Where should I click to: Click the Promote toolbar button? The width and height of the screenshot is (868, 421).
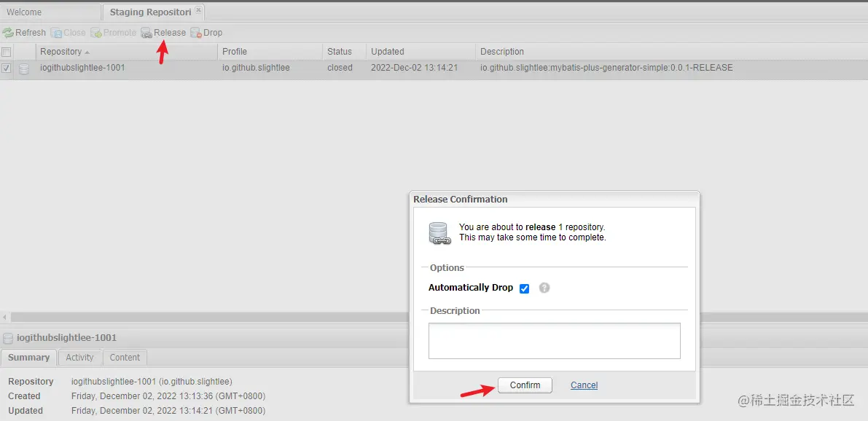114,33
